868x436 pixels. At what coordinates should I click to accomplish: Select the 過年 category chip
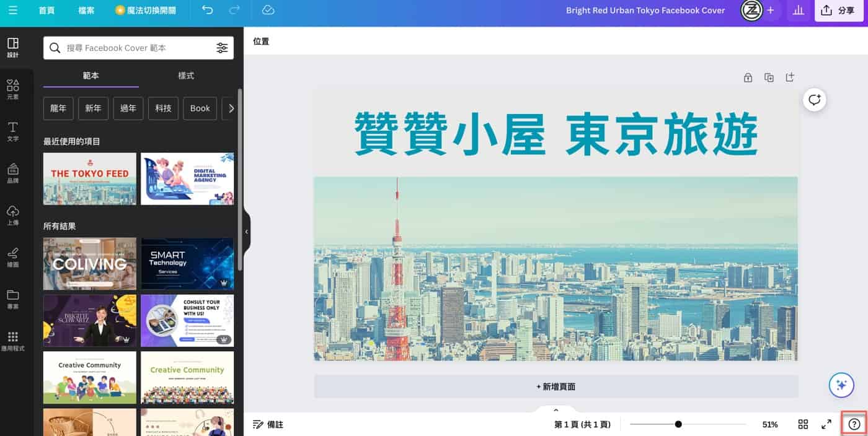point(128,108)
